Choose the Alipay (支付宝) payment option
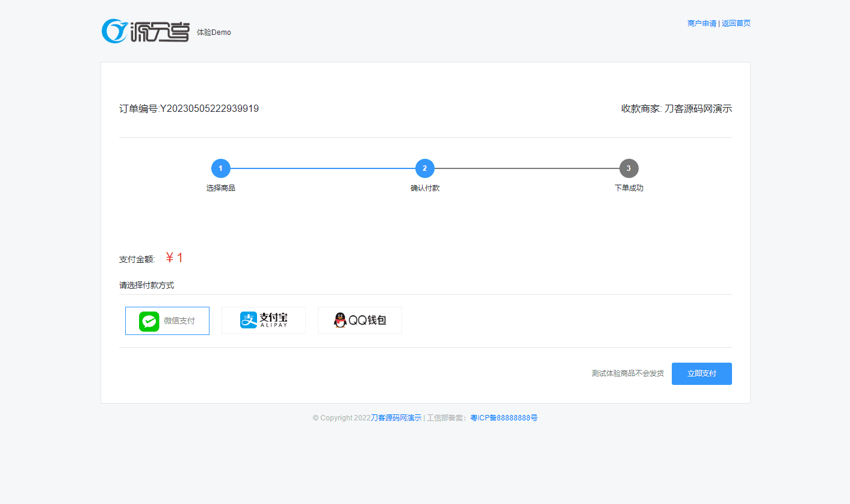 point(264,321)
